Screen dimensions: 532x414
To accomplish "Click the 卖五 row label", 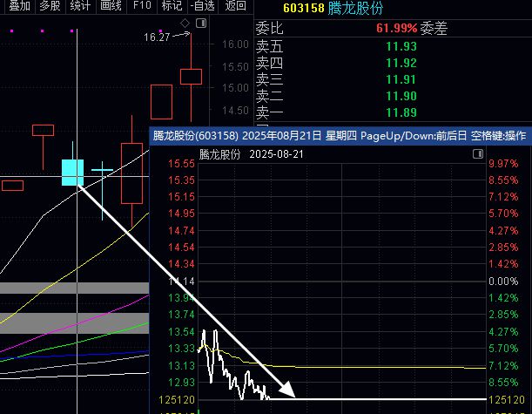I will pos(269,46).
